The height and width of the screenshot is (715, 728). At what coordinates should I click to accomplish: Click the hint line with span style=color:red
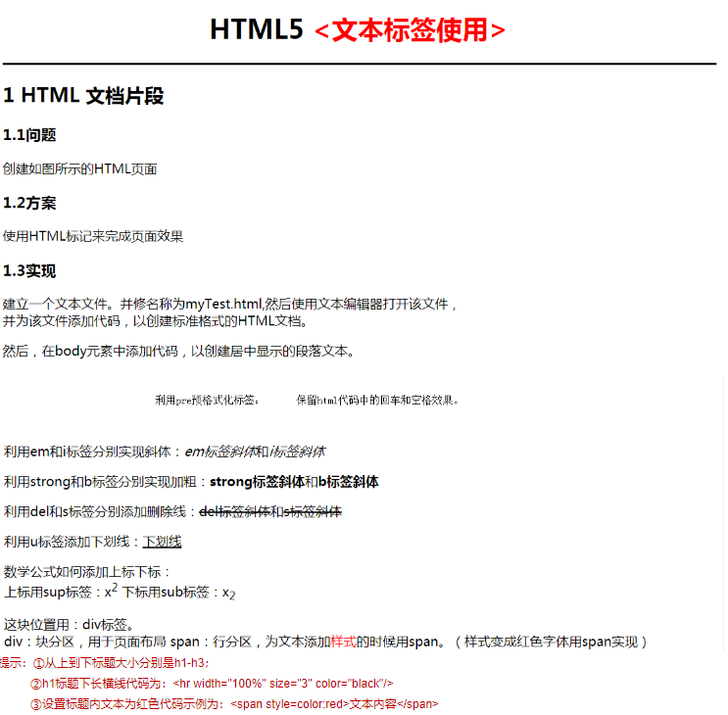click(x=234, y=704)
